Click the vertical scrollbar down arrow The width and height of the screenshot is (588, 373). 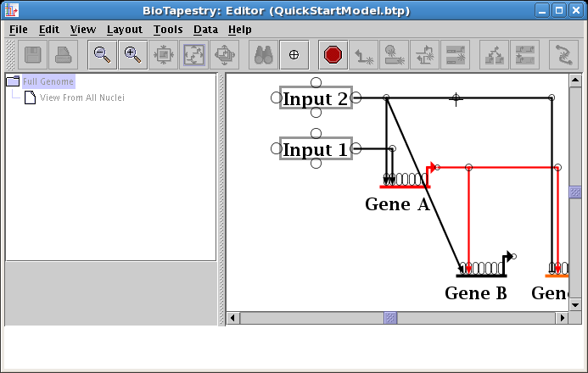coord(575,304)
